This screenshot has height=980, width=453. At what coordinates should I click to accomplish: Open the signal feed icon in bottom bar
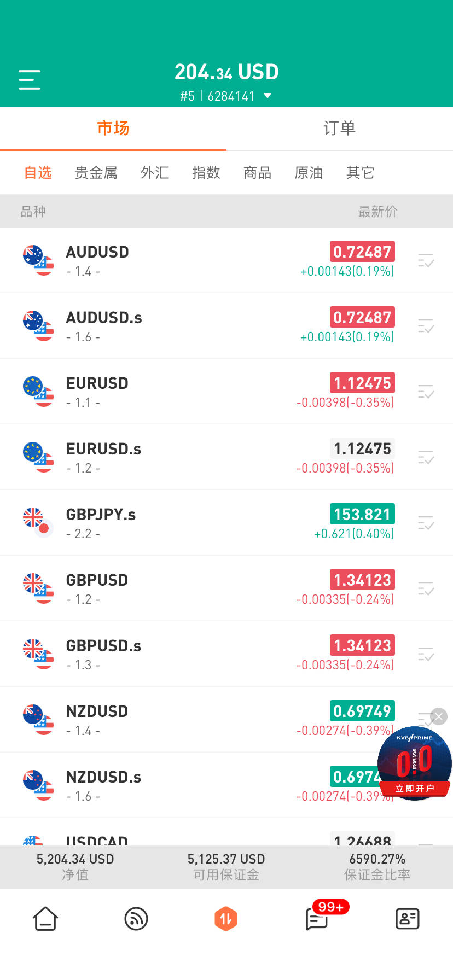pyautogui.click(x=136, y=918)
